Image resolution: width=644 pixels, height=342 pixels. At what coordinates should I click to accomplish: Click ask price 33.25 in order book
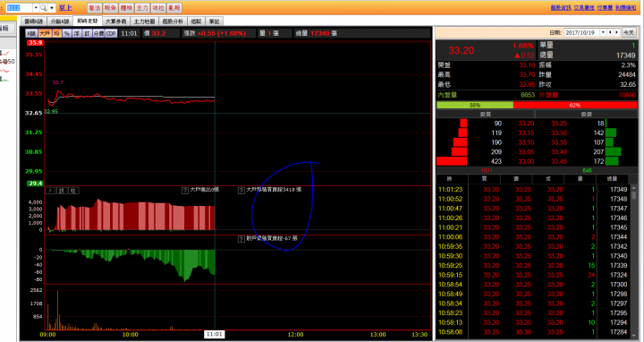click(x=559, y=124)
